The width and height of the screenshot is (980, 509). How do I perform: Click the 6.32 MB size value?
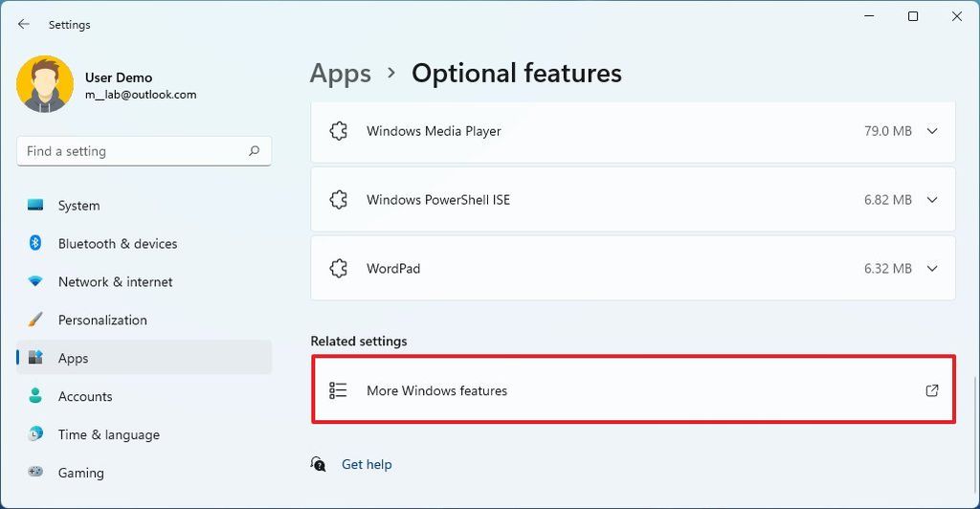(887, 269)
